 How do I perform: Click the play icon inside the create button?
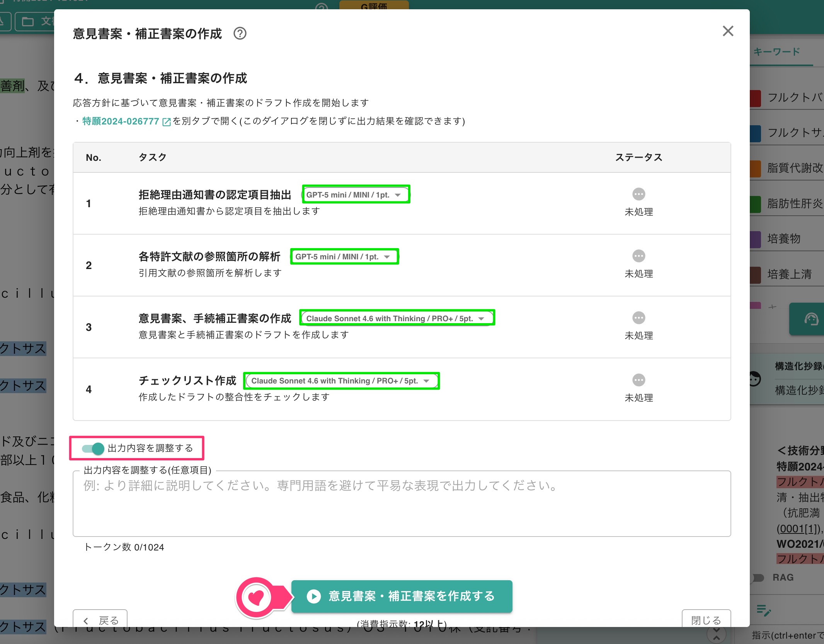click(313, 596)
